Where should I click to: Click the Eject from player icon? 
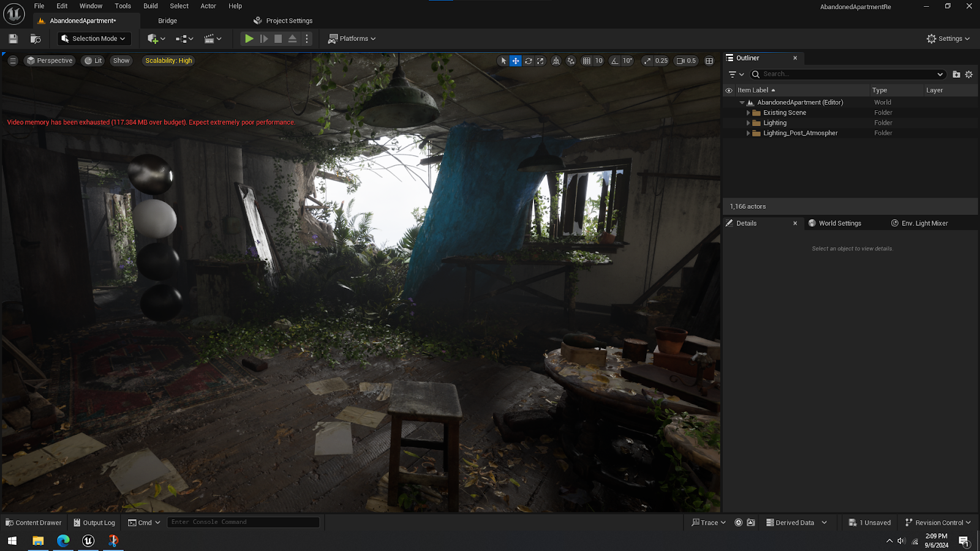(x=292, y=39)
